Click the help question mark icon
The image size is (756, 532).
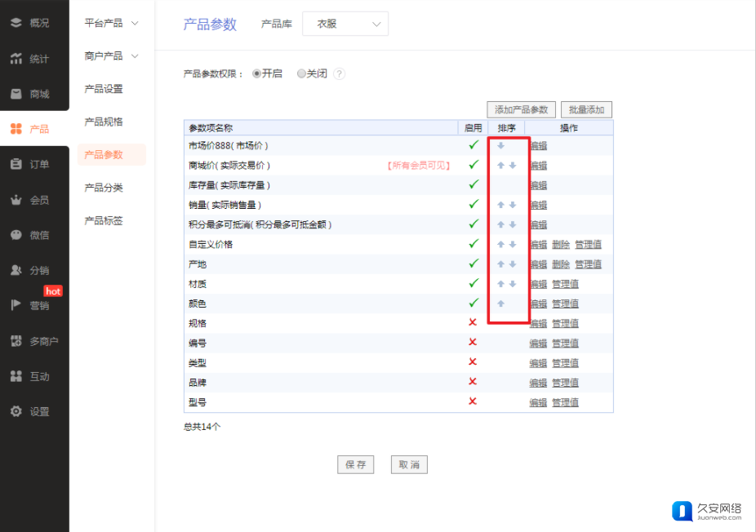pyautogui.click(x=339, y=74)
